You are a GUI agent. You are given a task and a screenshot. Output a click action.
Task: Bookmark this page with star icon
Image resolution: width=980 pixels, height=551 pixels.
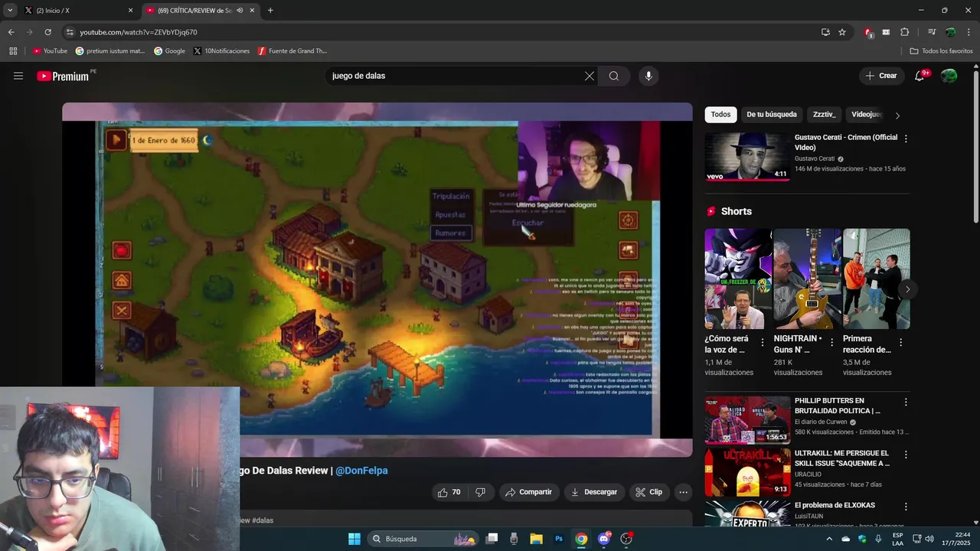tap(842, 32)
